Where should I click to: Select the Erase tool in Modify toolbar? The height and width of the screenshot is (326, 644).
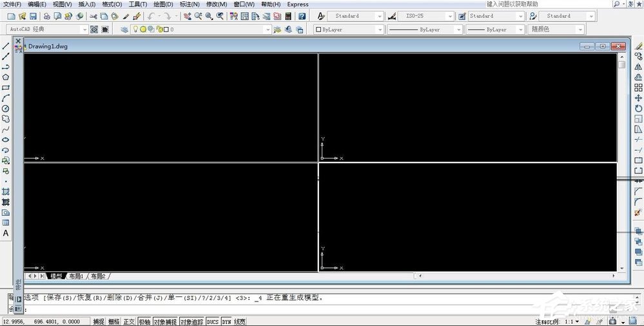[638, 46]
